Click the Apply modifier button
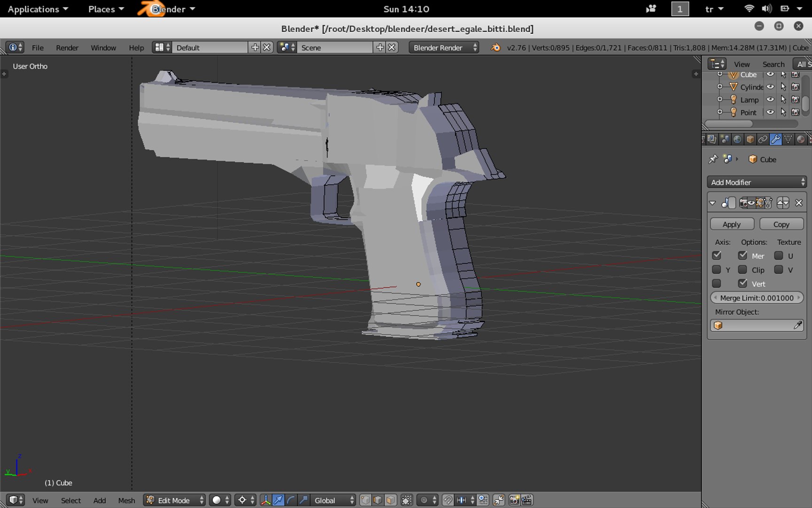This screenshot has width=812, height=508. pos(732,224)
